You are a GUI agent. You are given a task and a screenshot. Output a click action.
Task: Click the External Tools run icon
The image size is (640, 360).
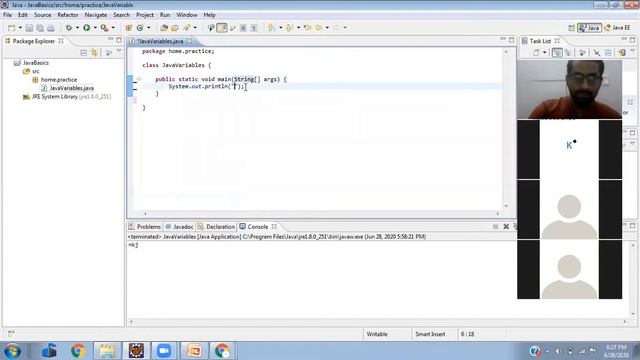(104, 28)
